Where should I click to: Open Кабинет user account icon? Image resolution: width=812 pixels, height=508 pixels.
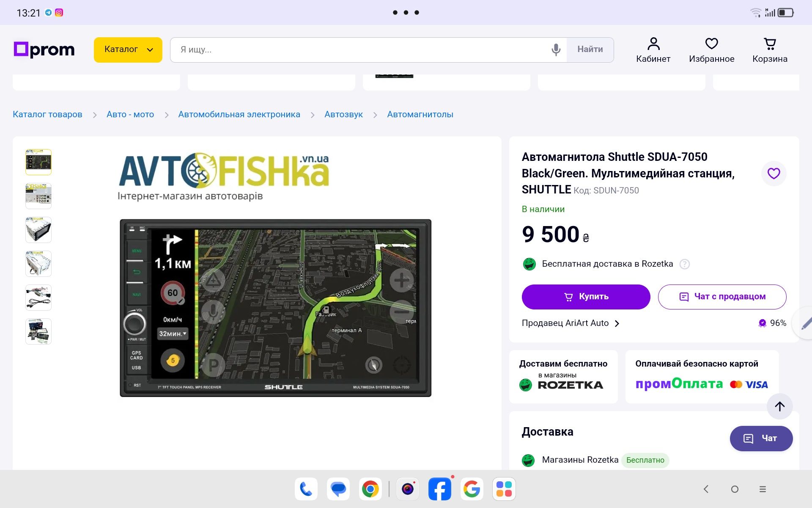(x=653, y=50)
